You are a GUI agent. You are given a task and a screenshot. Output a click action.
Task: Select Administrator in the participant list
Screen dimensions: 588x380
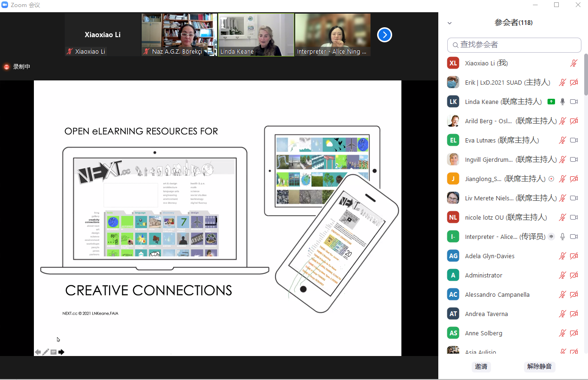pos(483,275)
